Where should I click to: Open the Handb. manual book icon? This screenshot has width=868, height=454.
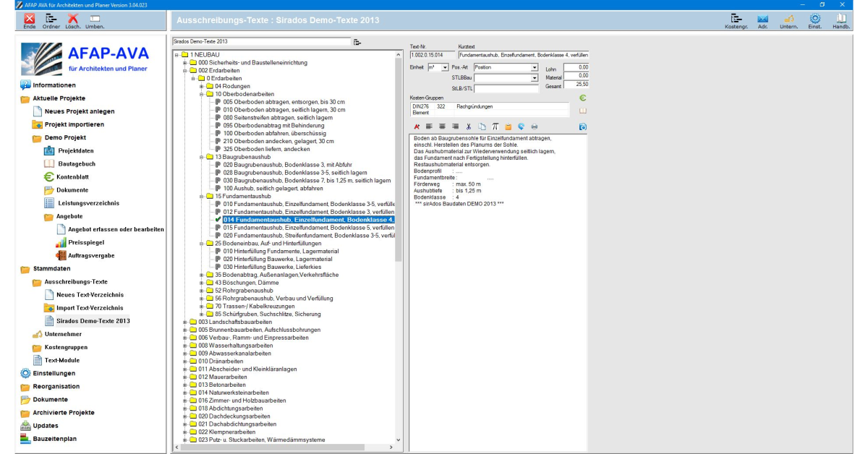(x=841, y=18)
